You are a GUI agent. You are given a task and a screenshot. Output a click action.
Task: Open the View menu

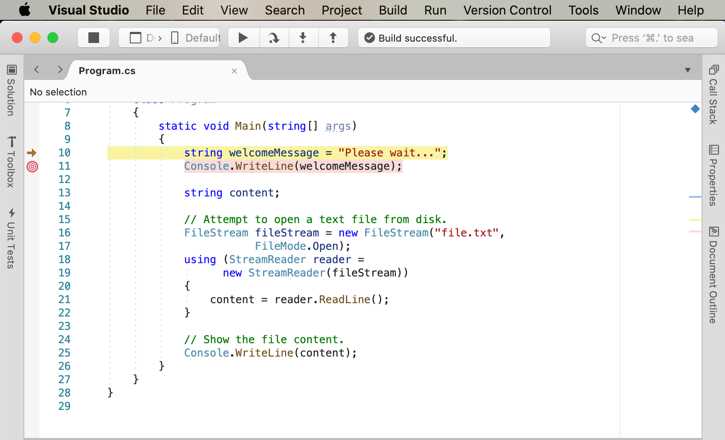point(234,10)
